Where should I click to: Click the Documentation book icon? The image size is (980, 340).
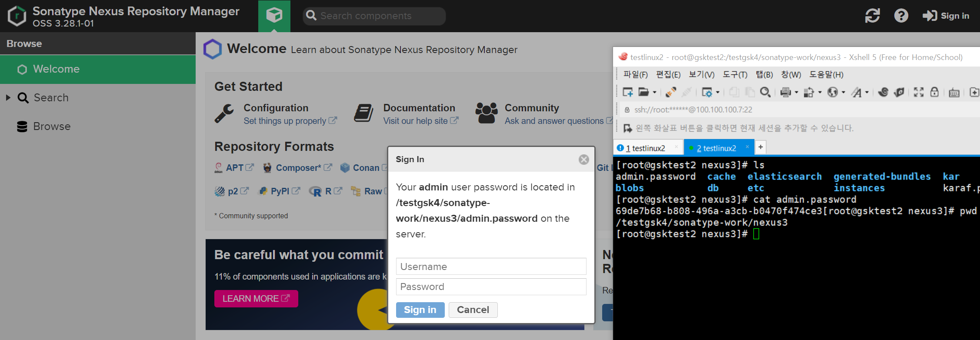(363, 113)
